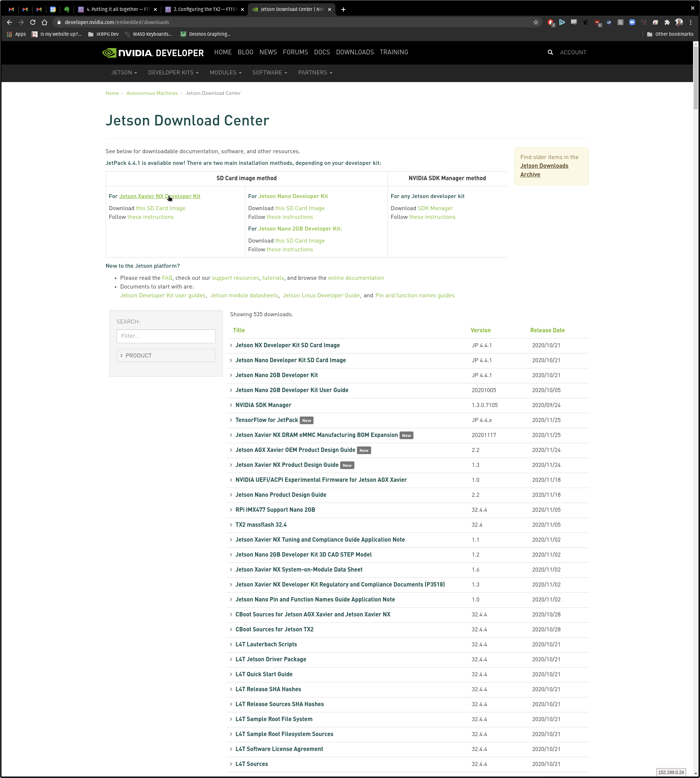The height and width of the screenshot is (778, 700).
Task: Click the ACCOUNT link
Action: tap(573, 53)
